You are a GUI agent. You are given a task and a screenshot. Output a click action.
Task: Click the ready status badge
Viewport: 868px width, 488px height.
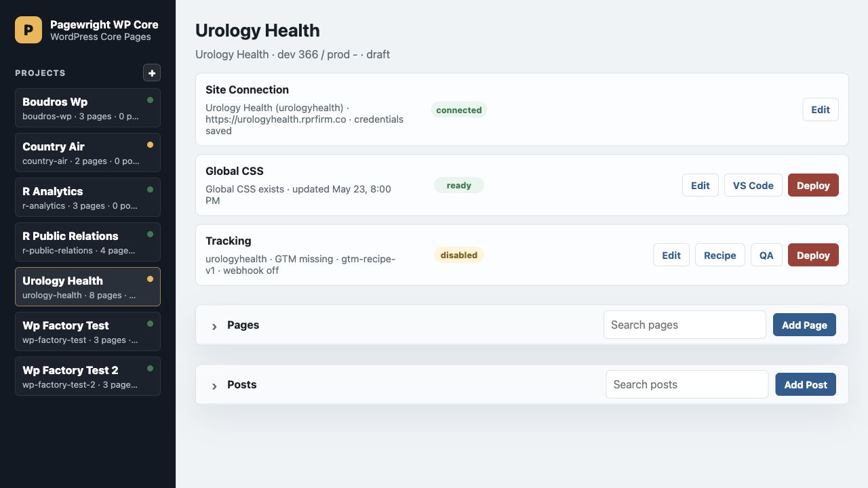click(x=459, y=185)
